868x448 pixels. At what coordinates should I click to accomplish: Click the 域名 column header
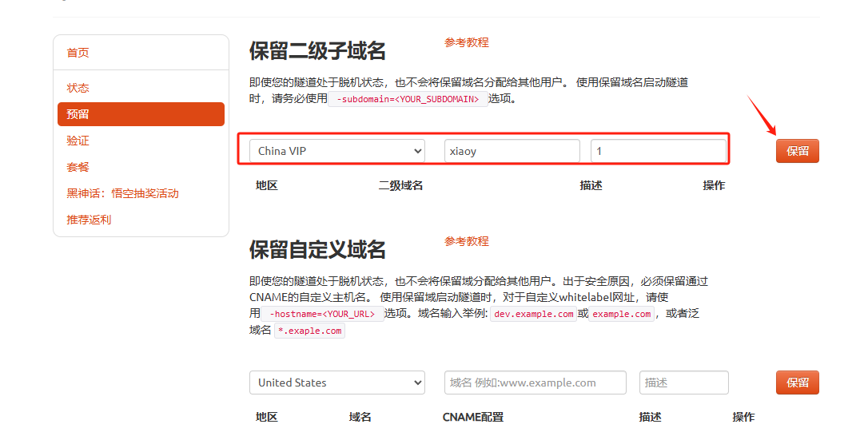(360, 417)
